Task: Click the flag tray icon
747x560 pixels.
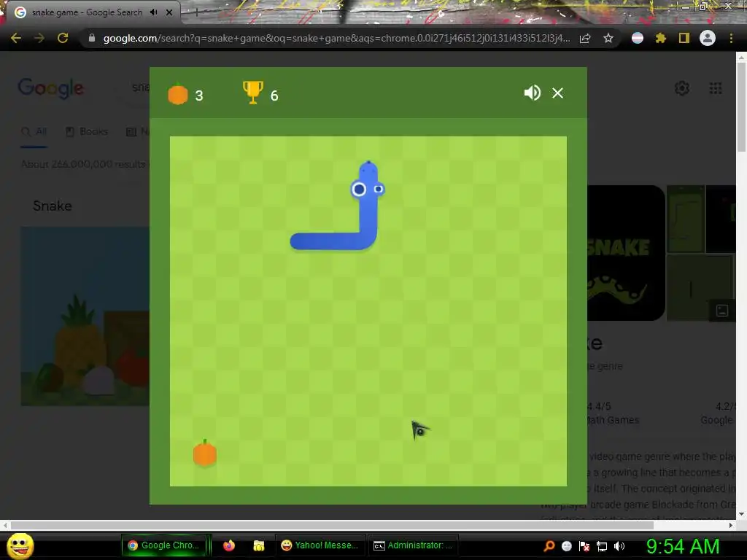Action: point(584,546)
